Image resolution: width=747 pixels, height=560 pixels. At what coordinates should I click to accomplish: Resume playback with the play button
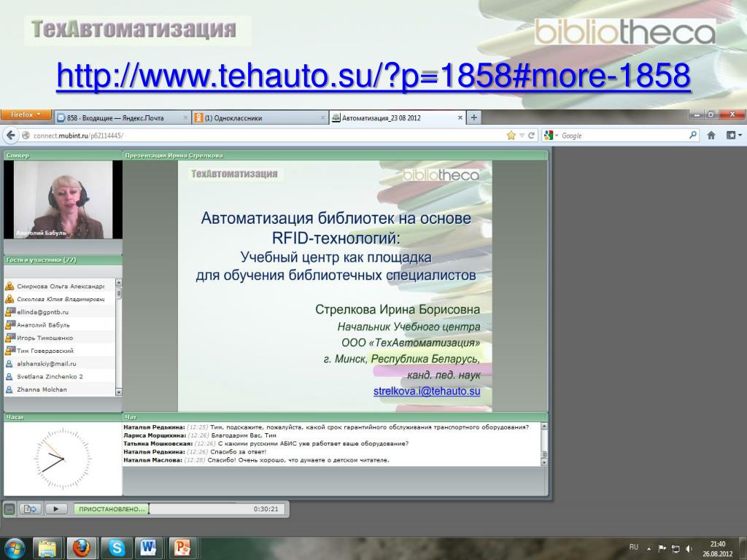(x=56, y=509)
